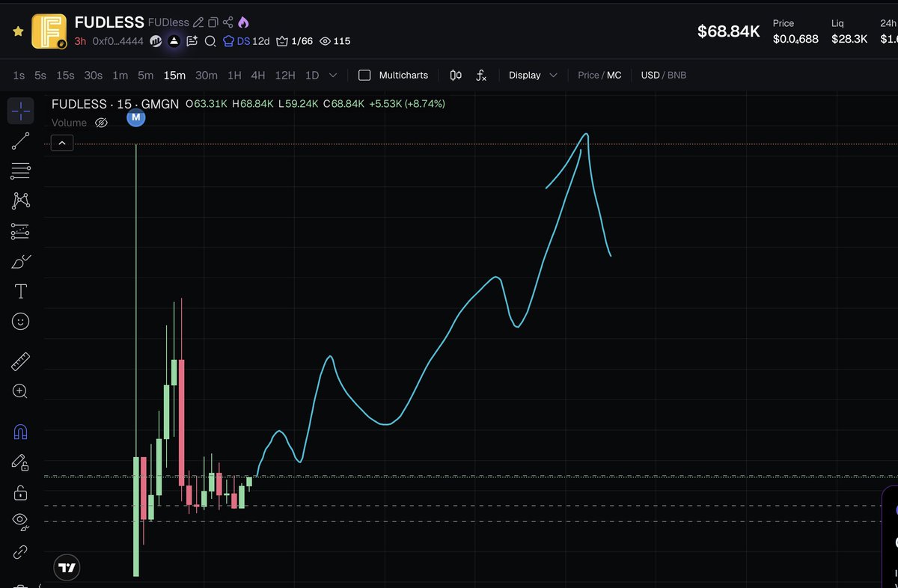The image size is (898, 588).
Task: Click the TradingView logo badge
Action: tap(67, 568)
